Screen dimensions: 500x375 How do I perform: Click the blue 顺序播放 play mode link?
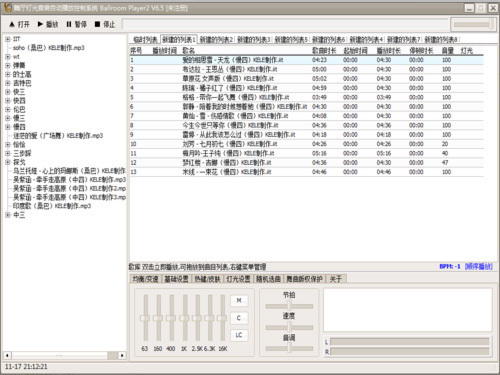479,266
